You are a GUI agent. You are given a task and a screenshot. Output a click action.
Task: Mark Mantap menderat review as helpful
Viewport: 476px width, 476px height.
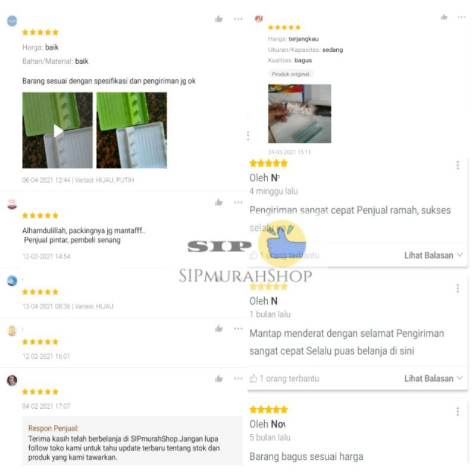[253, 378]
